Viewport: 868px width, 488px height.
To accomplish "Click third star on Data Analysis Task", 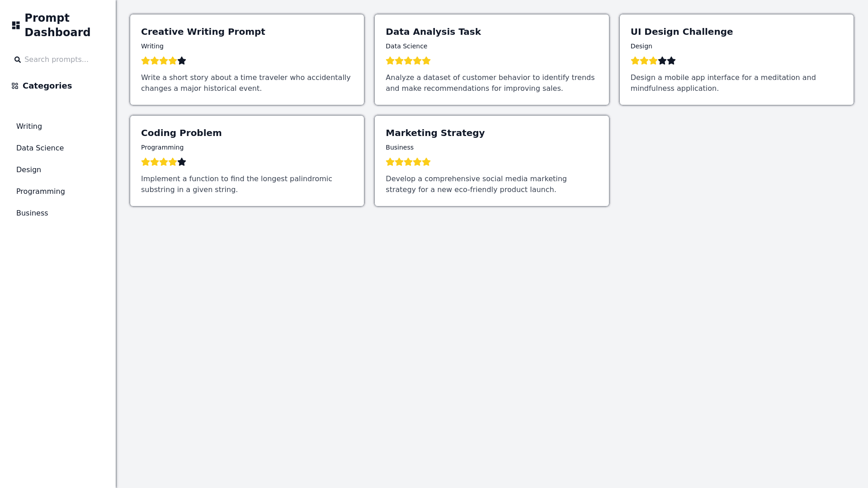I will (x=408, y=61).
